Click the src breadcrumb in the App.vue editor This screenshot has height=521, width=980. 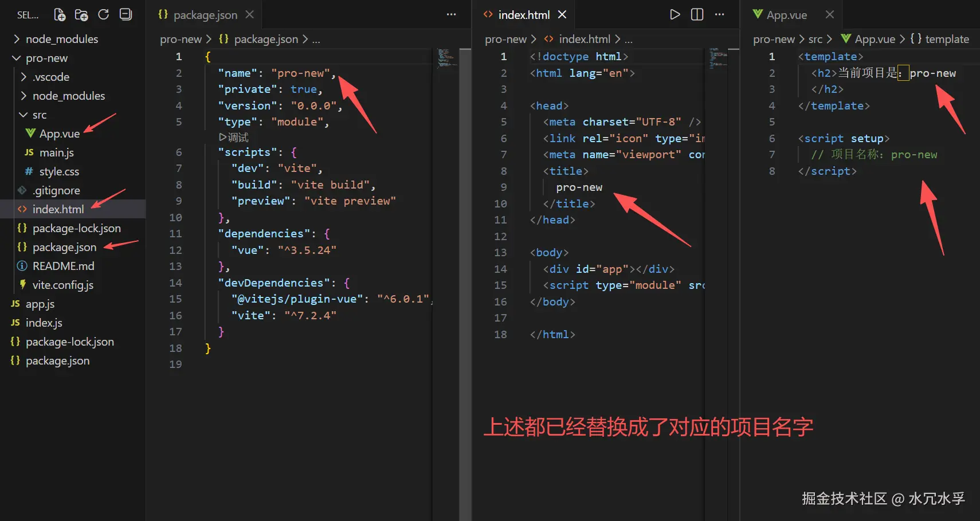(x=815, y=39)
